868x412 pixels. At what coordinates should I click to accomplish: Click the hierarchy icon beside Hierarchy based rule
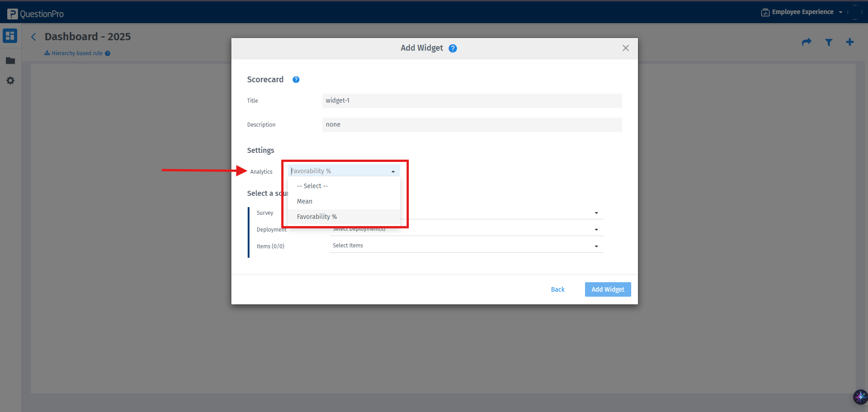47,53
